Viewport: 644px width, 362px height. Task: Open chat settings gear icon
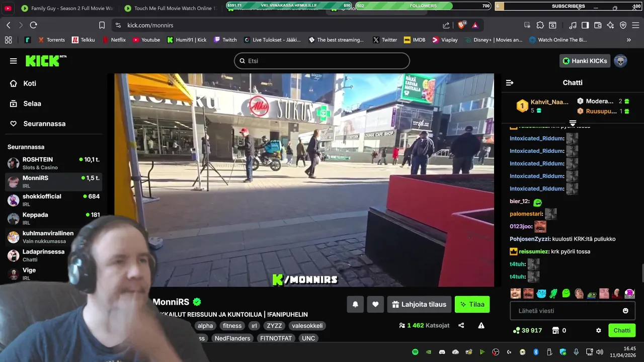pos(599,330)
